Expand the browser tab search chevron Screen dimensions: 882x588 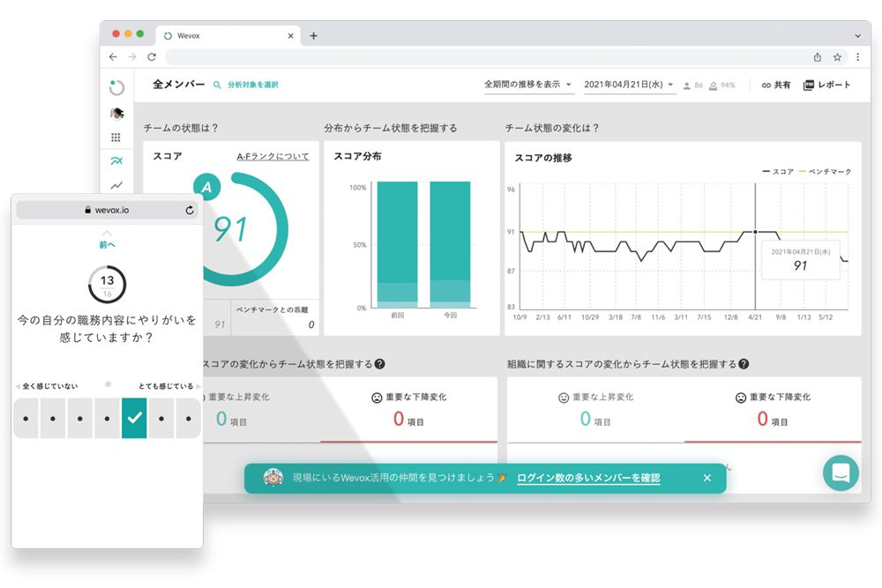click(857, 35)
